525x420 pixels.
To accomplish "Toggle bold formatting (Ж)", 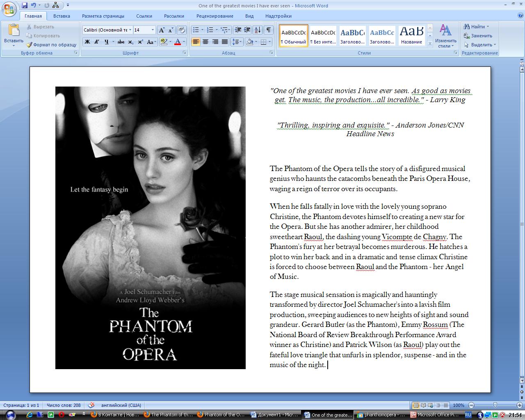I will click(x=87, y=42).
